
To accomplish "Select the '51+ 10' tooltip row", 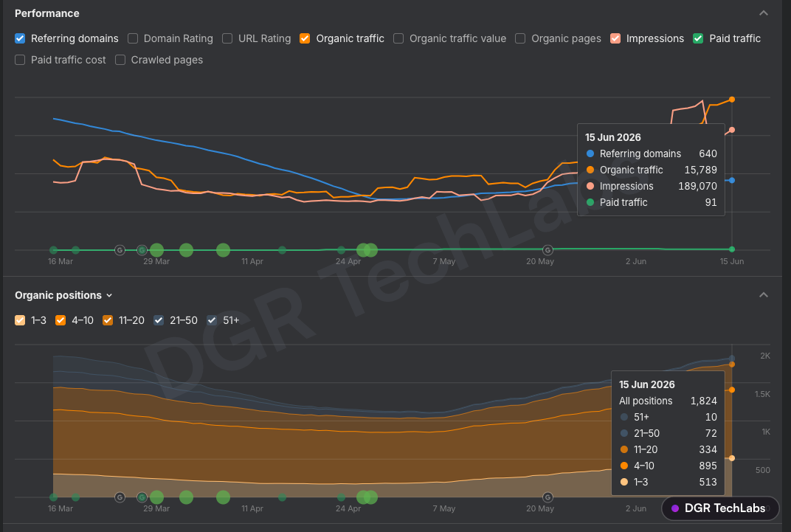I will tap(668, 417).
